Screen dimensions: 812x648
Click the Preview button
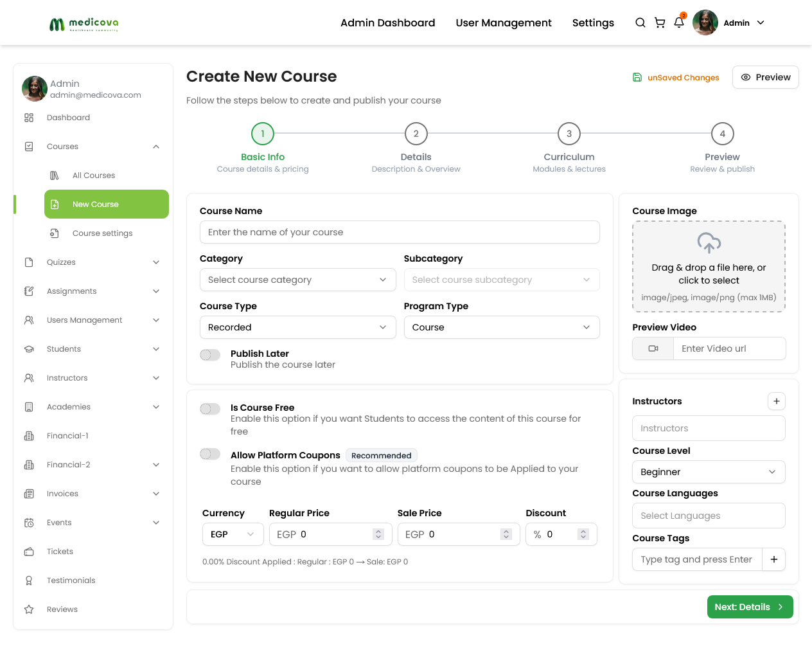(765, 76)
